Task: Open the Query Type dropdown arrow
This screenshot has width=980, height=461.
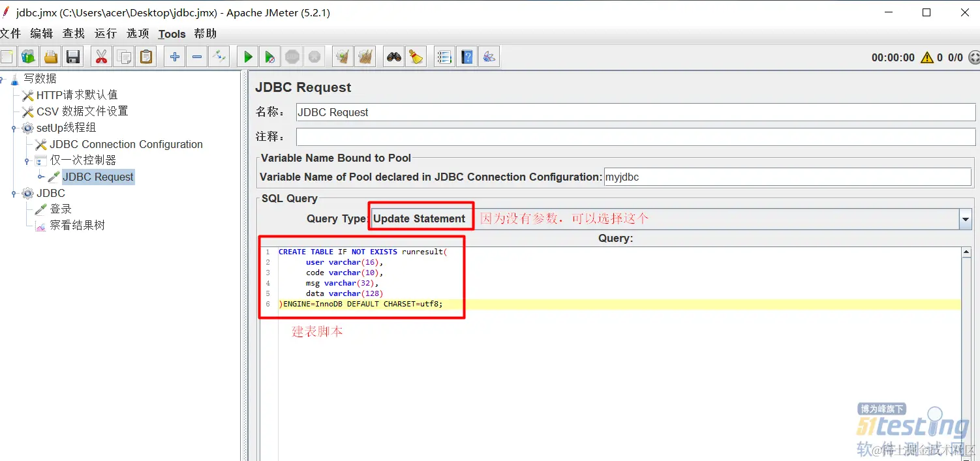Action: pos(966,219)
